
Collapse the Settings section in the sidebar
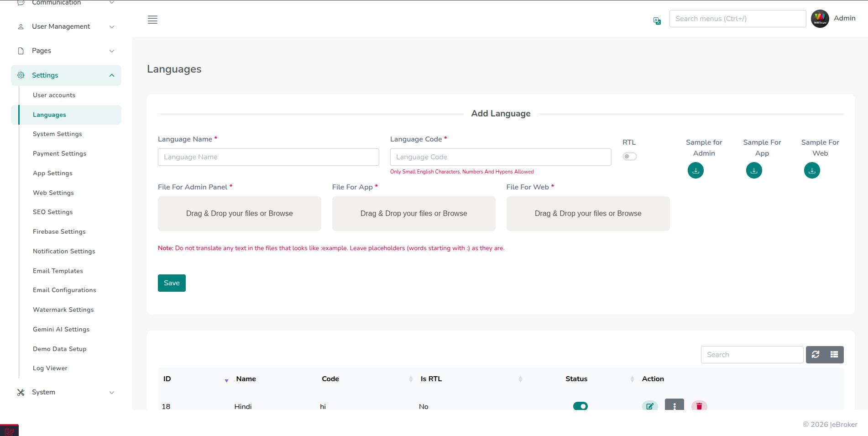tap(66, 75)
